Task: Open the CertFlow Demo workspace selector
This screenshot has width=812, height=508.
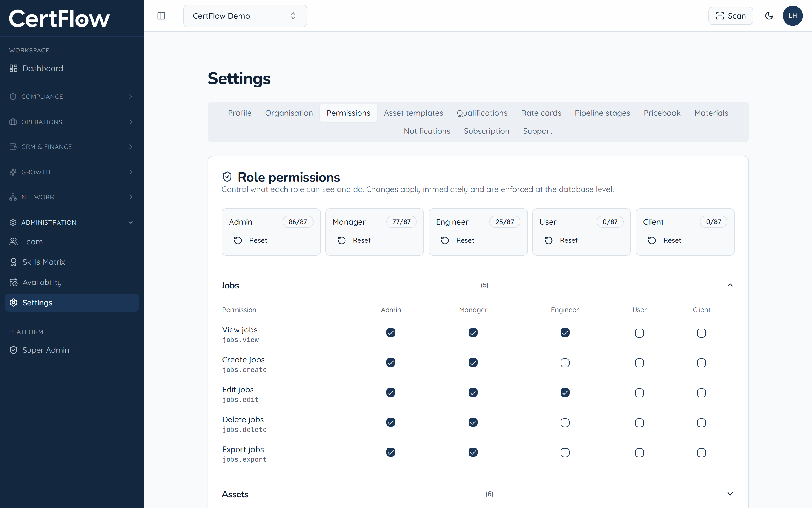Action: [245, 16]
